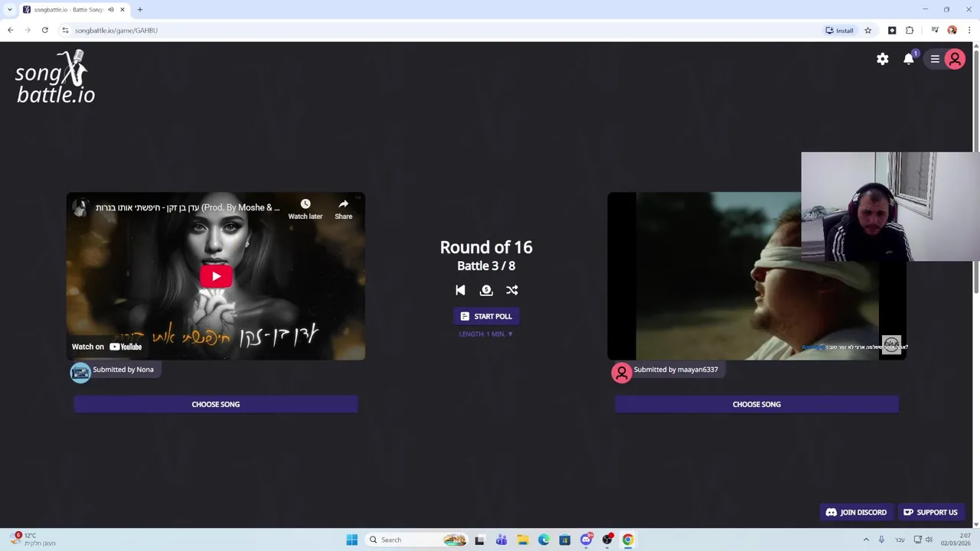Viewport: 980px width, 551px height.
Task: Open the browser extensions puzzle icon
Action: [910, 30]
